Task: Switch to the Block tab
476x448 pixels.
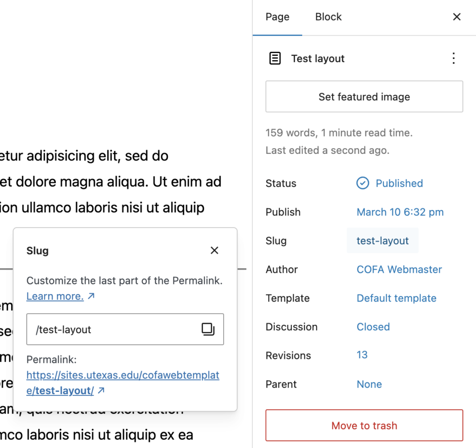Action: pyautogui.click(x=328, y=17)
